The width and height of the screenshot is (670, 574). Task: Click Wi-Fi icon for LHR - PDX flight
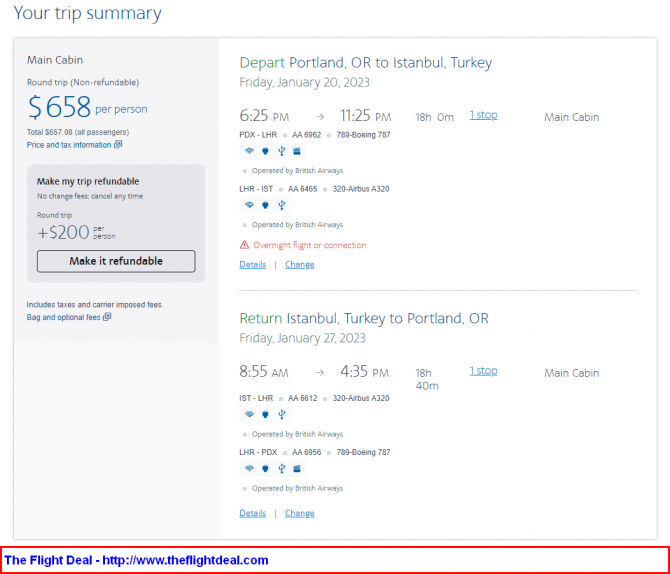click(x=249, y=468)
